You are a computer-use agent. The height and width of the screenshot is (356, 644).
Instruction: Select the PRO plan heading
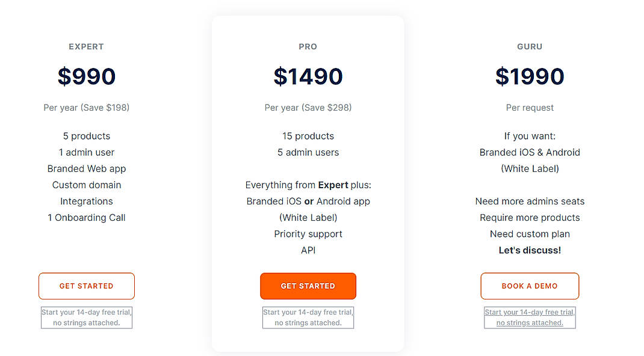point(308,46)
